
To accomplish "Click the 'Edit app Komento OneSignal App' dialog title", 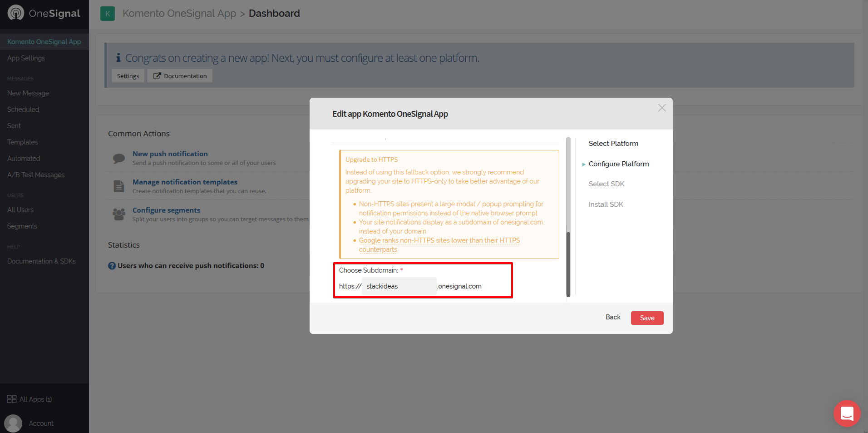I will (390, 114).
